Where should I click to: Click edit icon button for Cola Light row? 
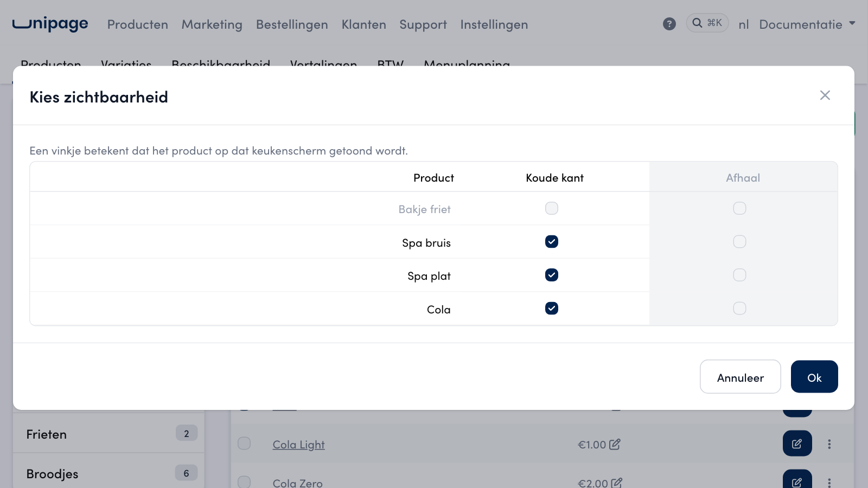tap(797, 444)
